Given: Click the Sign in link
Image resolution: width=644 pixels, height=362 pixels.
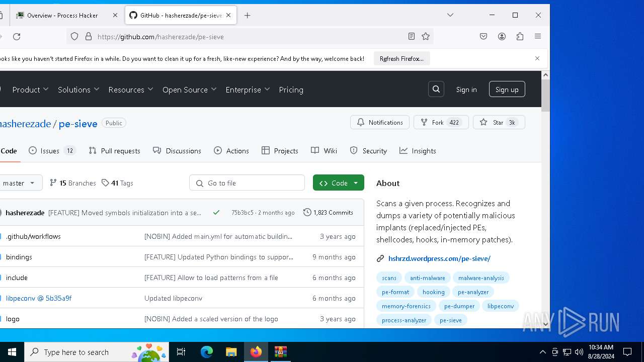Looking at the screenshot, I should pos(466,89).
